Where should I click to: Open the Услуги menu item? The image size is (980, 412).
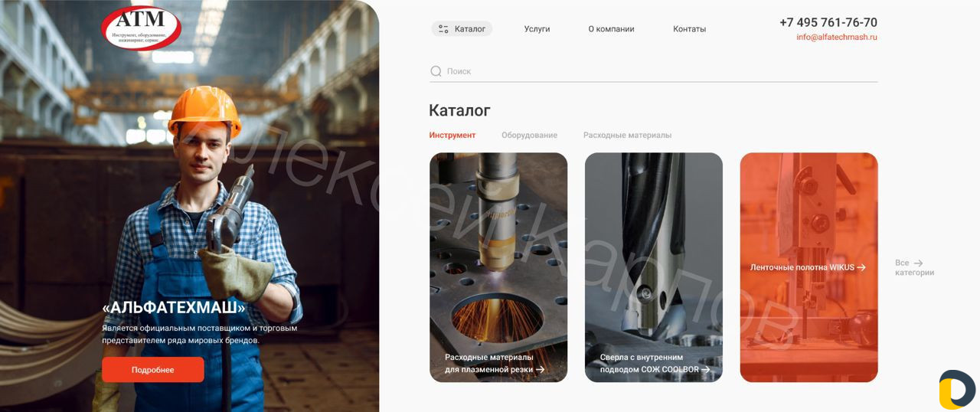tap(537, 29)
